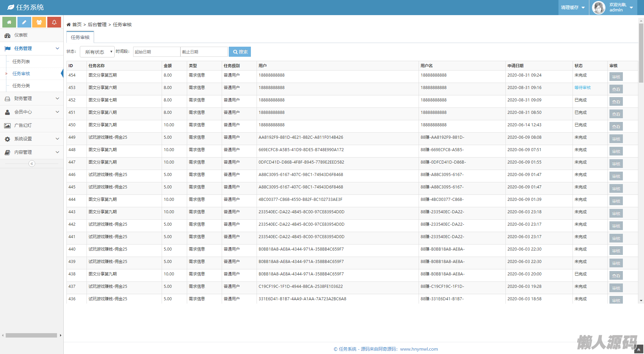Click the orange users shortcut icon
The height and width of the screenshot is (354, 644).
coord(39,22)
